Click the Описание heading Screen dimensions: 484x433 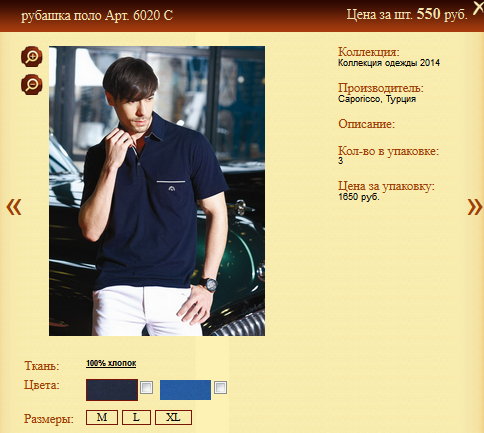click(366, 124)
